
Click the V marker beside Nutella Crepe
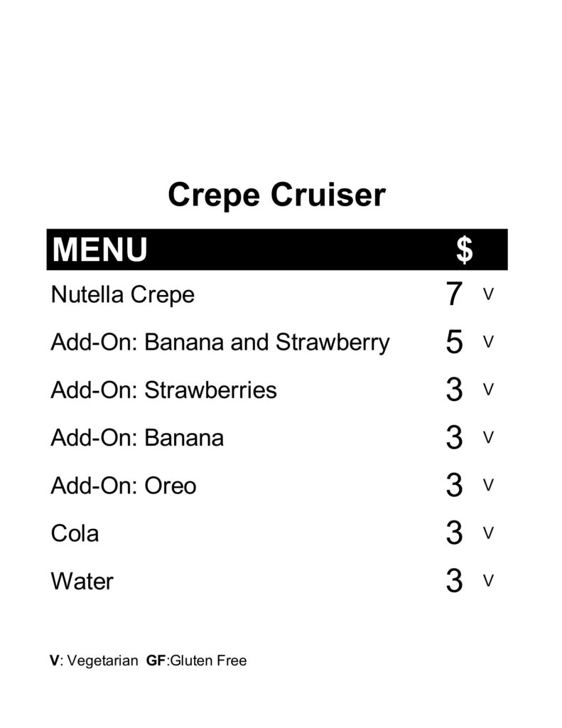click(488, 294)
